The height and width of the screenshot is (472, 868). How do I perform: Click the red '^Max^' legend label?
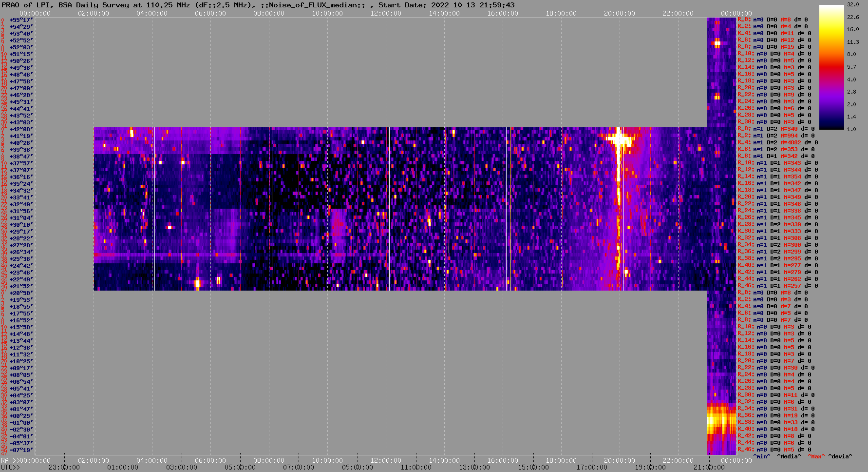(816, 456)
